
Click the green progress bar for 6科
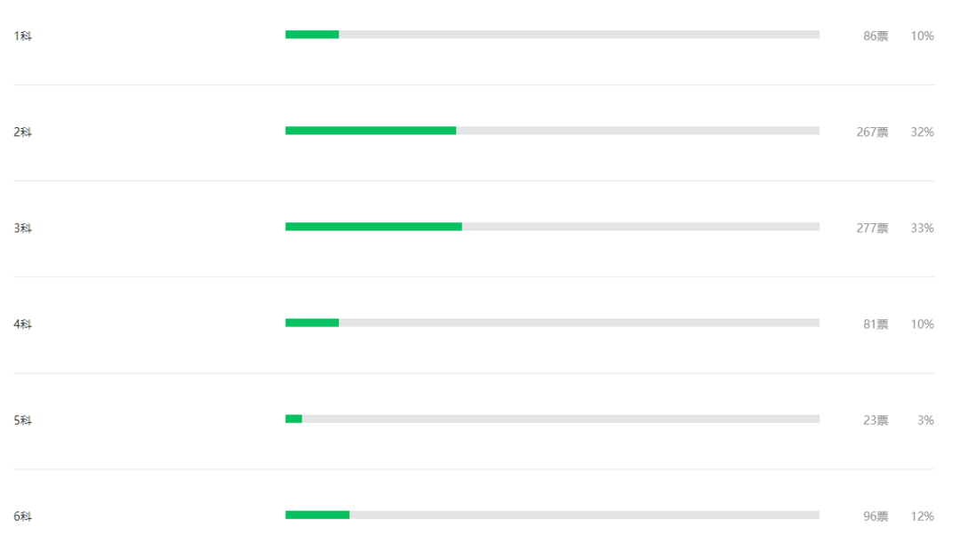[317, 515]
